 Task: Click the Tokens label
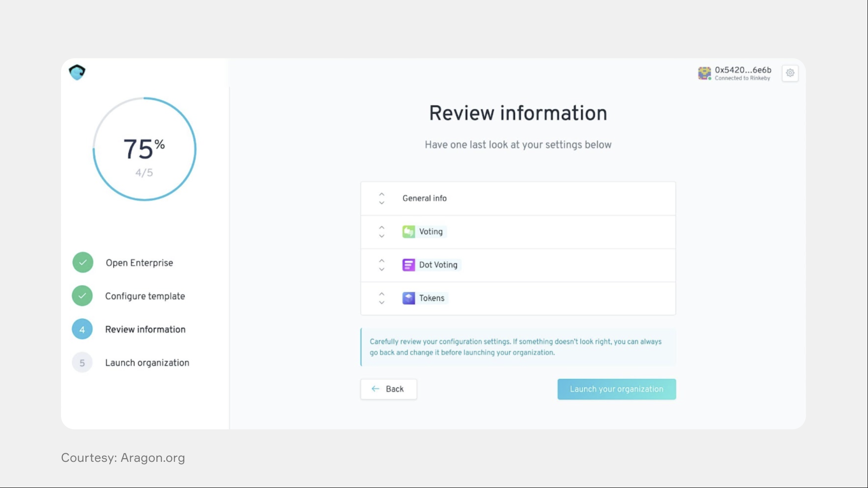(432, 298)
